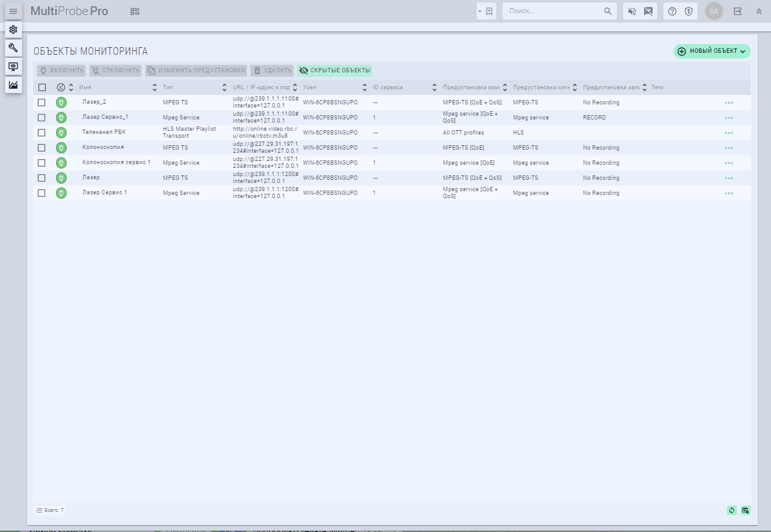Image resolution: width=771 pixels, height=532 pixels.
Task: Select checkbox for Колоноскопия сервис 1 row
Action: 42,163
